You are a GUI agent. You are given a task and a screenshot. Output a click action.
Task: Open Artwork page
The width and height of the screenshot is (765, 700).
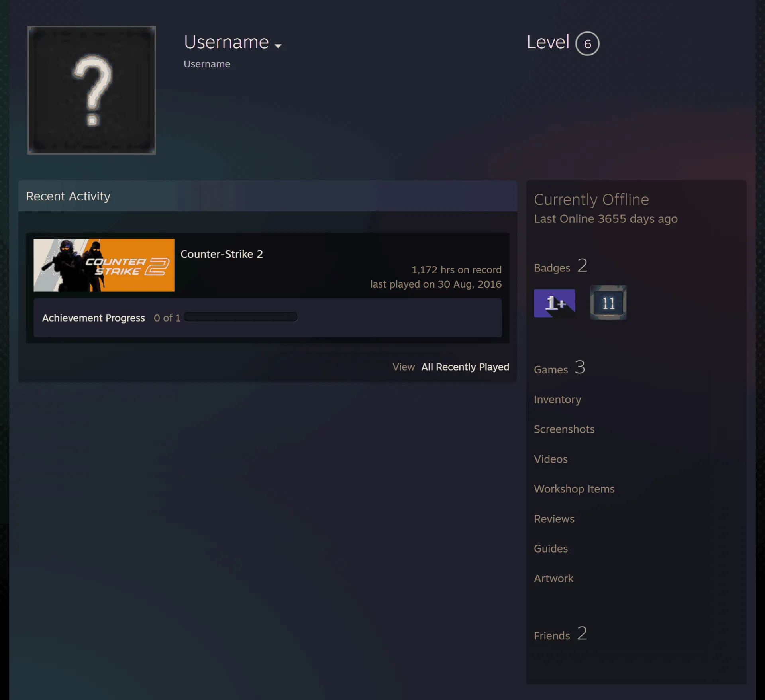click(x=553, y=578)
